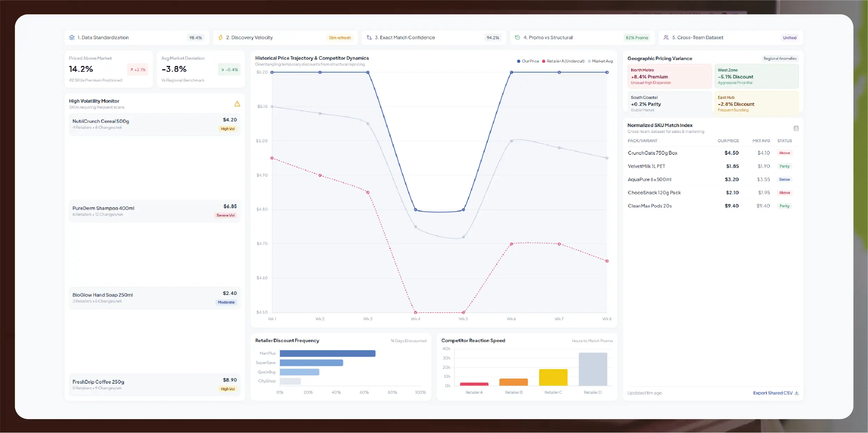Click the OUR PRICE column header

point(728,141)
